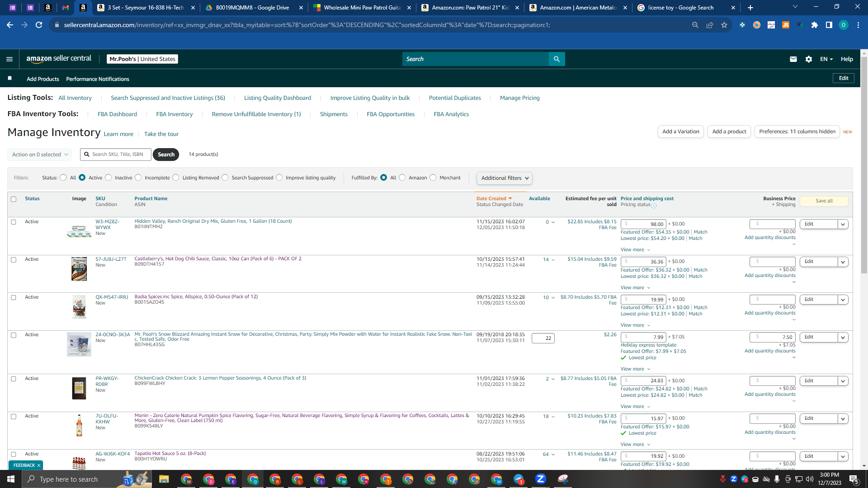
Task: Open Castleberry's Chili Sauce product thumbnail
Action: (79, 269)
